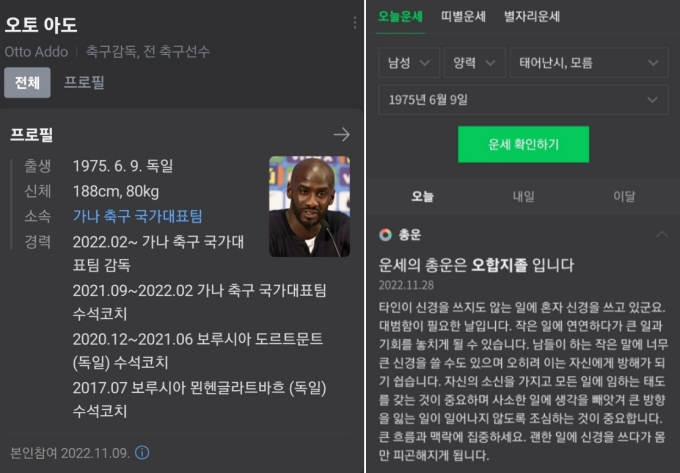680x473 pixels.
Task: Open the 가나 축구 국가대표팀 link
Action: click(137, 216)
